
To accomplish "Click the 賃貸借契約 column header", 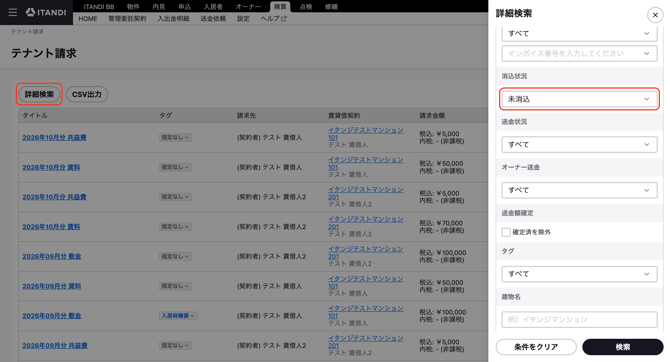I will pyautogui.click(x=344, y=115).
